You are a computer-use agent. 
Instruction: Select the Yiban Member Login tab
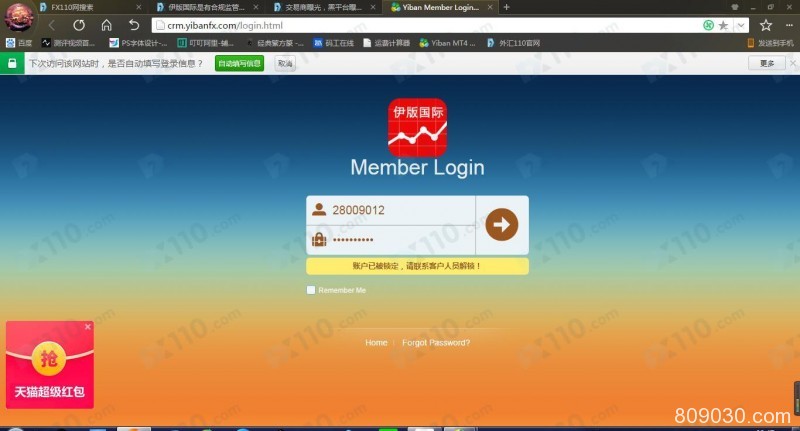pos(441,7)
